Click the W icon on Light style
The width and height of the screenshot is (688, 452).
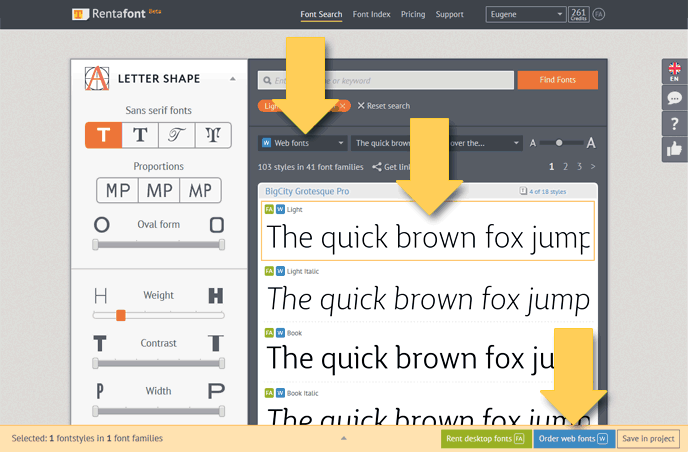[x=280, y=209]
